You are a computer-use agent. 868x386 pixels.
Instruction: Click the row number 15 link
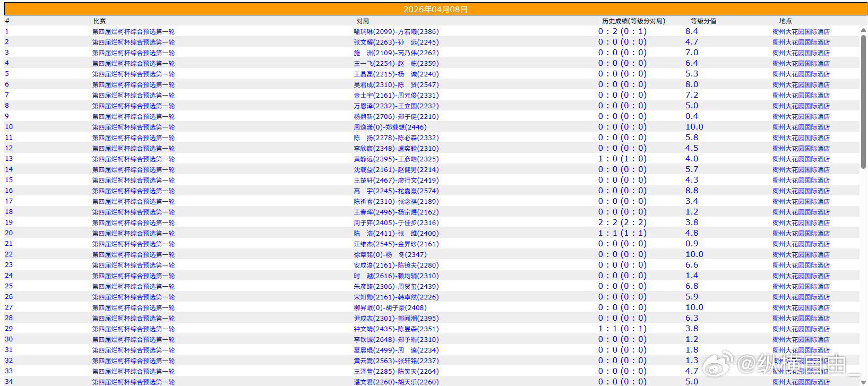tap(9, 180)
